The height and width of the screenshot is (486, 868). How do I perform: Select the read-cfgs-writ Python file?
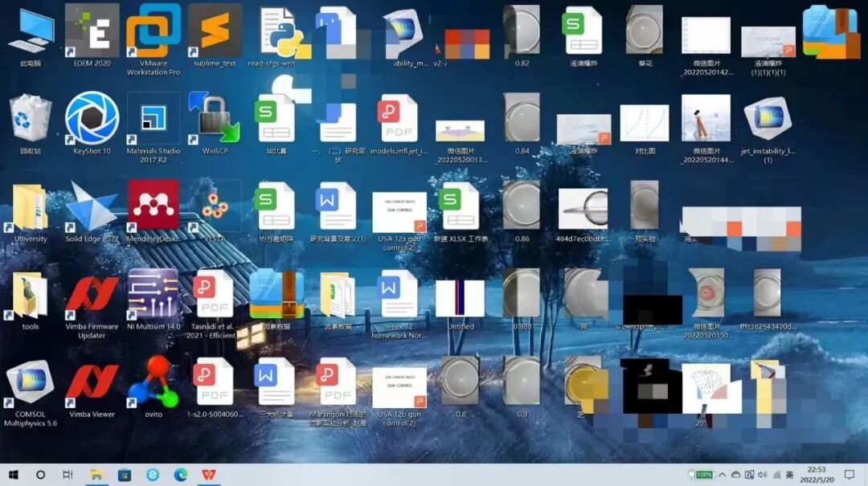(276, 36)
